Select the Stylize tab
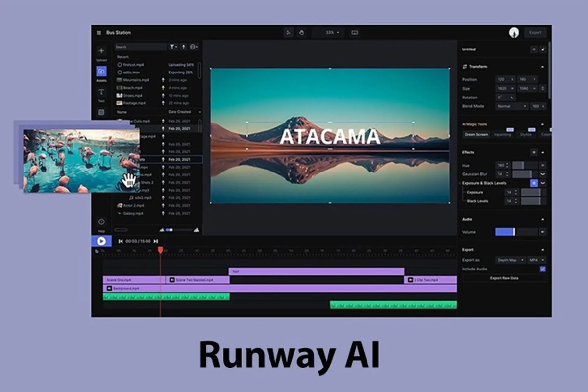 525,134
